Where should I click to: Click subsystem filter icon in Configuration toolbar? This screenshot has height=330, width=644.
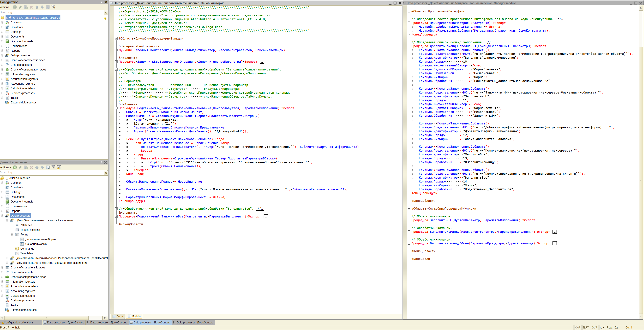54,7
